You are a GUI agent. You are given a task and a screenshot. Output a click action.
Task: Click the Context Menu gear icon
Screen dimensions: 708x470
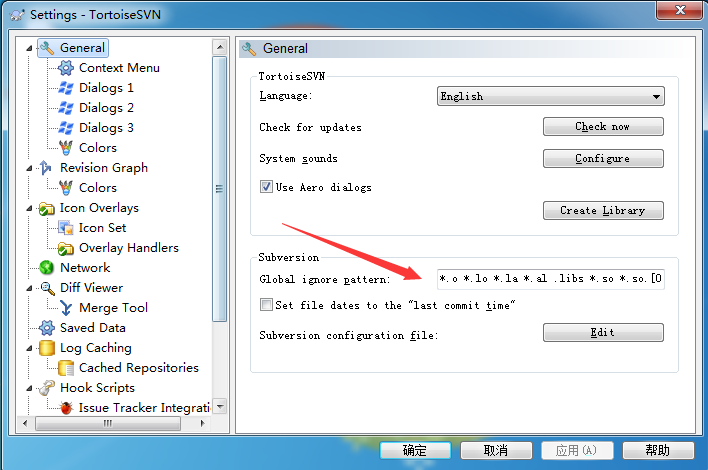(x=66, y=68)
